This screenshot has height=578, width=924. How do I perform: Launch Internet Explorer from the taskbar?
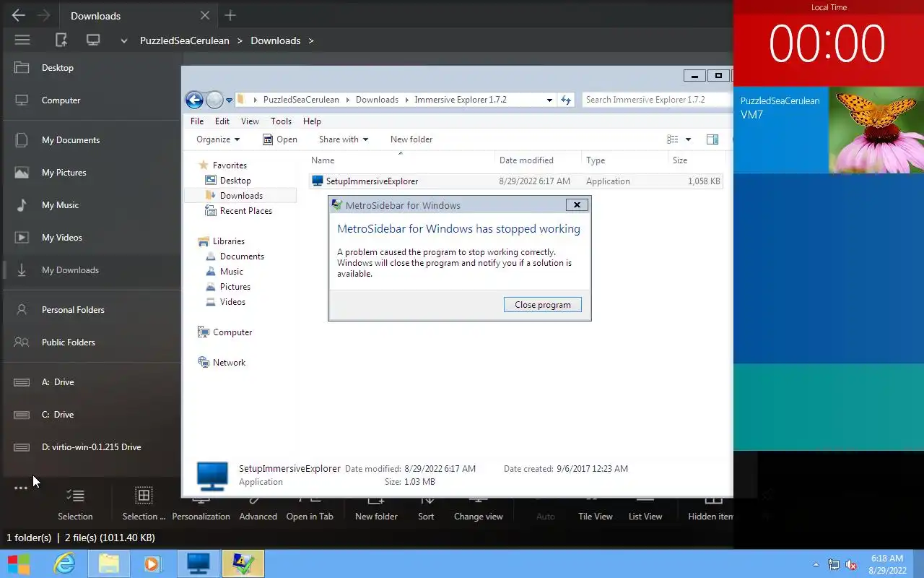[x=64, y=564]
